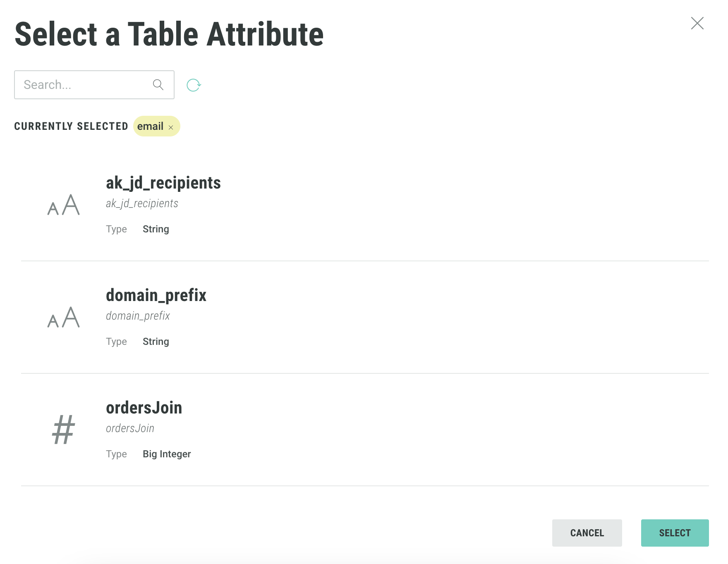
Task: Click the italic ordersJoin subtitle
Action: pos(130,428)
